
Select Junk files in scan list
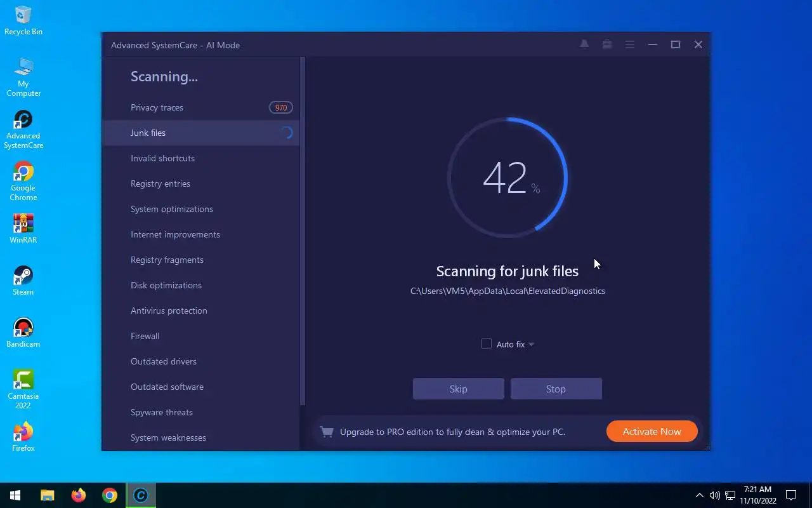(201, 133)
